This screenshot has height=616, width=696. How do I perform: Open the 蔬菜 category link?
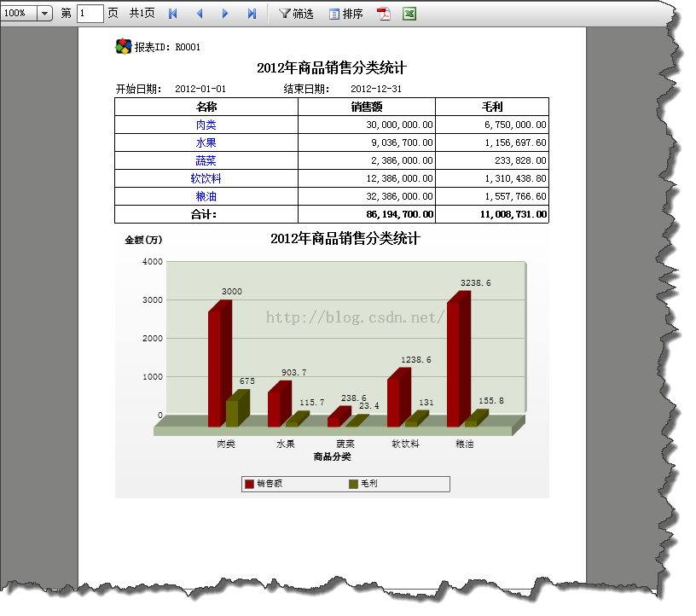206,160
